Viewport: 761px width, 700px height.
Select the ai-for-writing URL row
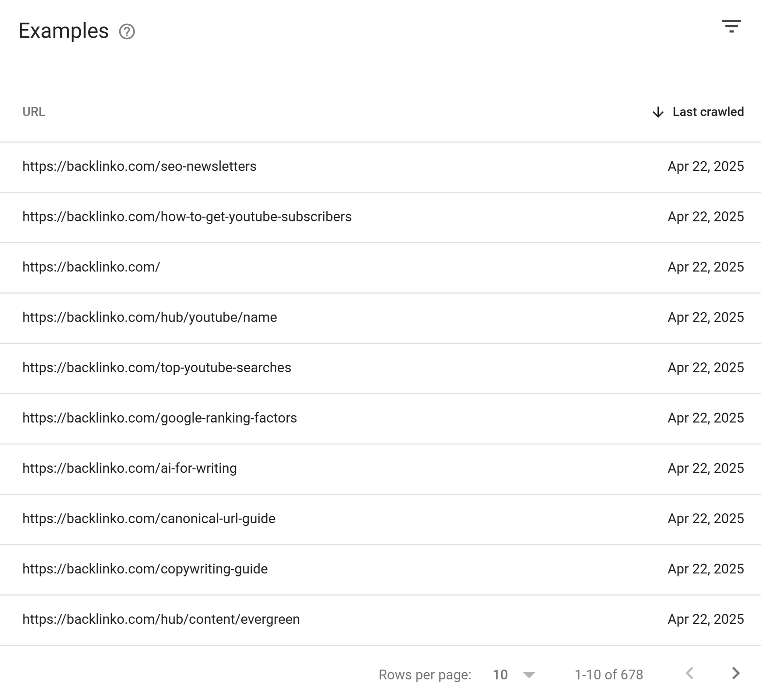tap(380, 469)
